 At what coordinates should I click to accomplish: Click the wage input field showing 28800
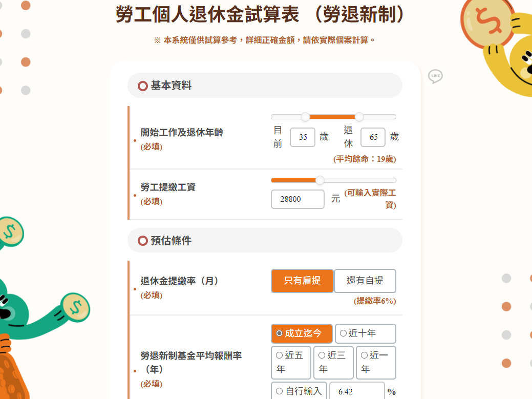297,199
